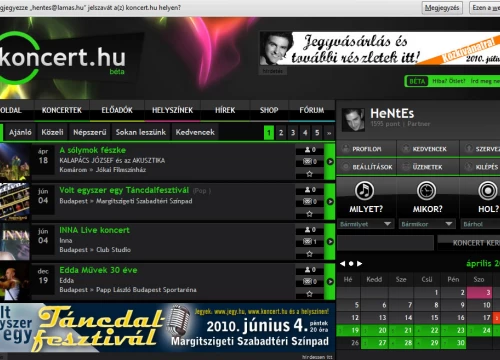The image size is (500, 360).
Task: Open the KONCERTEK menu
Action: 62,110
